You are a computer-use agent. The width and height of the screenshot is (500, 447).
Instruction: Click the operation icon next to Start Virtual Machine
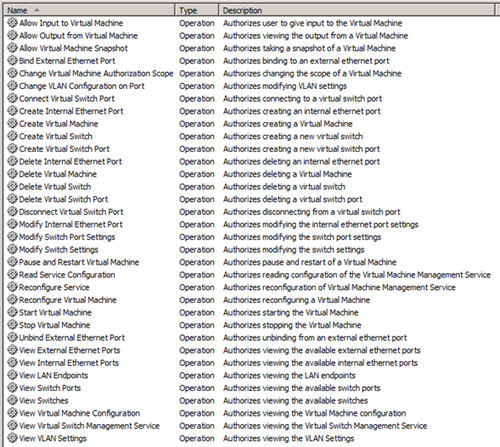pos(12,312)
